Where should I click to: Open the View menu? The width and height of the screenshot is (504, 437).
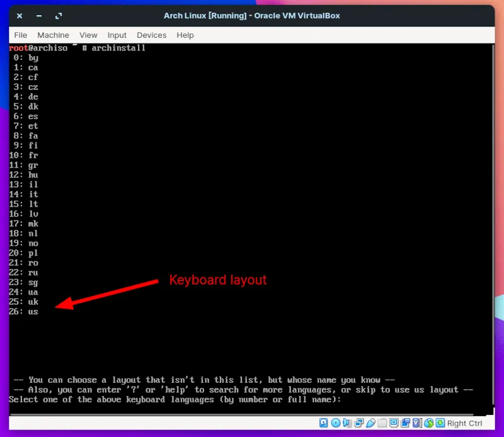[x=88, y=35]
